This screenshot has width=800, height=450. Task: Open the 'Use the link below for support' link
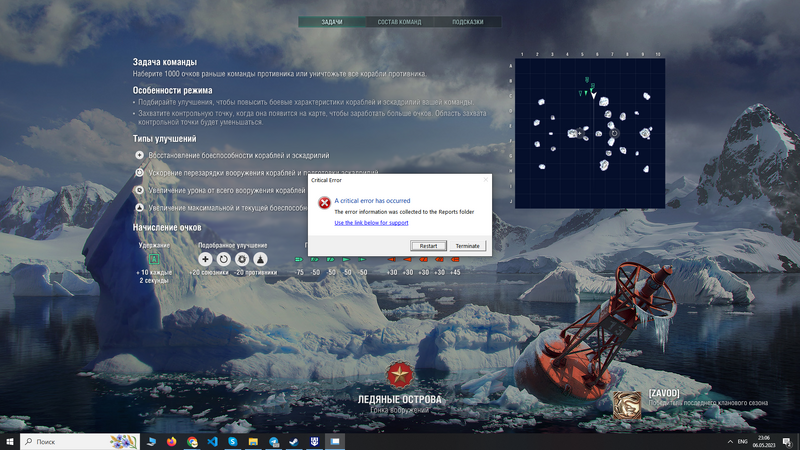click(x=371, y=223)
